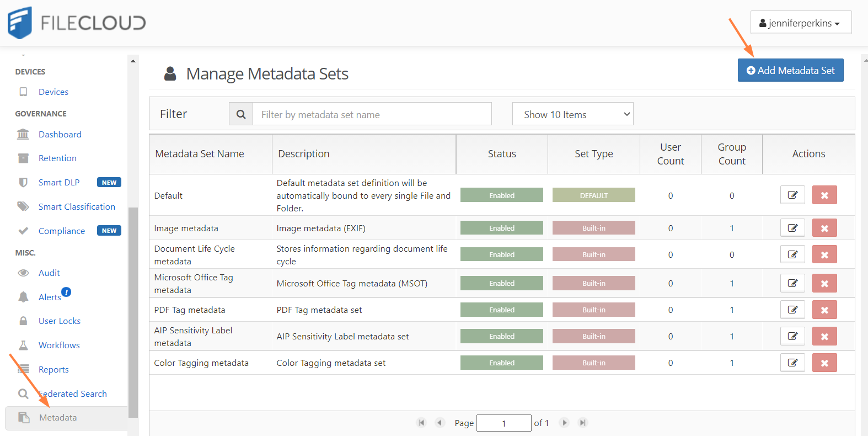Click the Filter by metadata set name field
Image resolution: width=868 pixels, height=436 pixels.
coord(372,114)
